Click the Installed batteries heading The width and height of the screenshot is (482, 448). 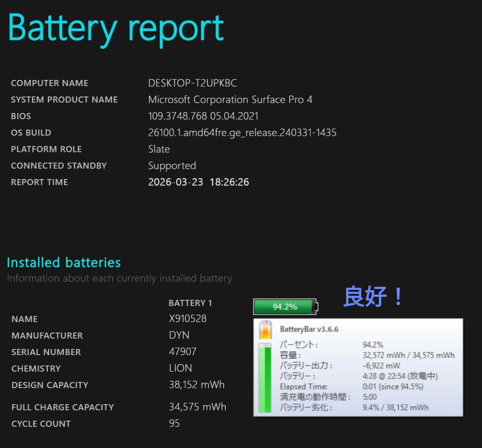point(64,263)
